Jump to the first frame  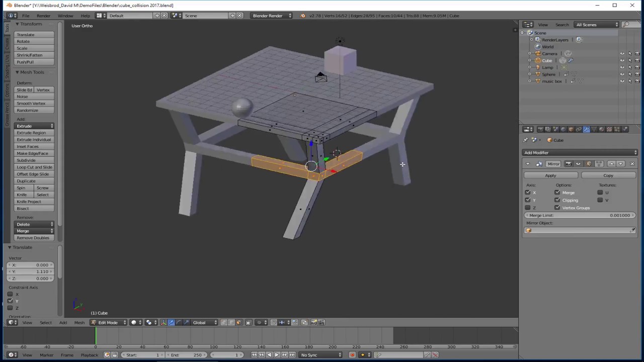point(254,355)
